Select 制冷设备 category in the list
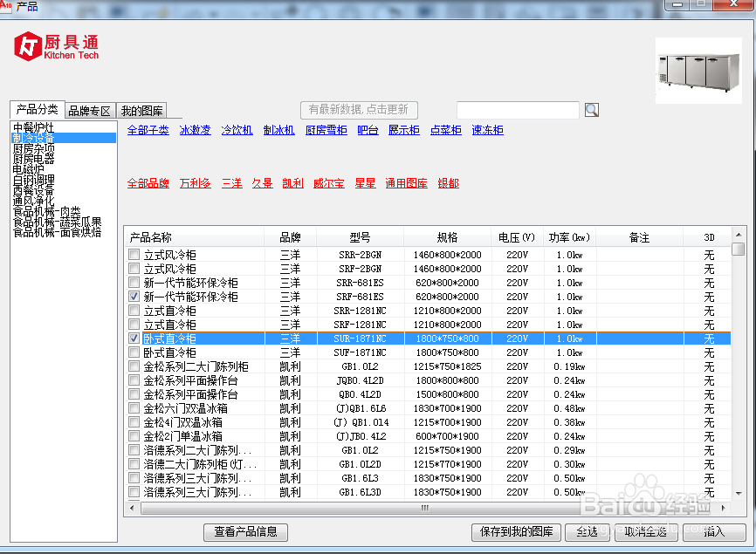756x554 pixels. coord(63,138)
